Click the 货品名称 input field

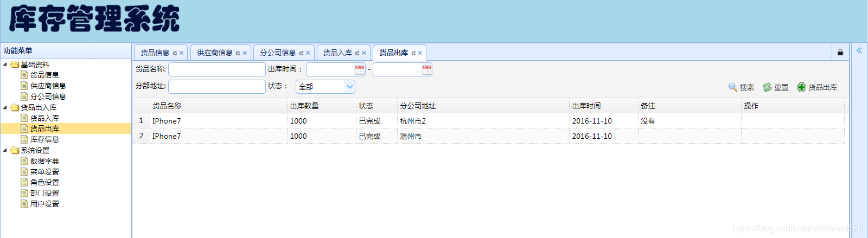coord(217,69)
